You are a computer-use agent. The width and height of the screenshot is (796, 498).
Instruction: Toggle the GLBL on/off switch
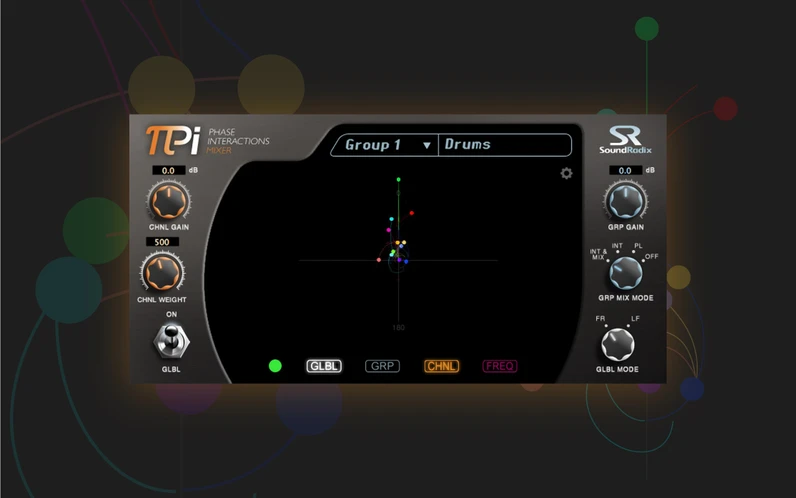[x=169, y=343]
